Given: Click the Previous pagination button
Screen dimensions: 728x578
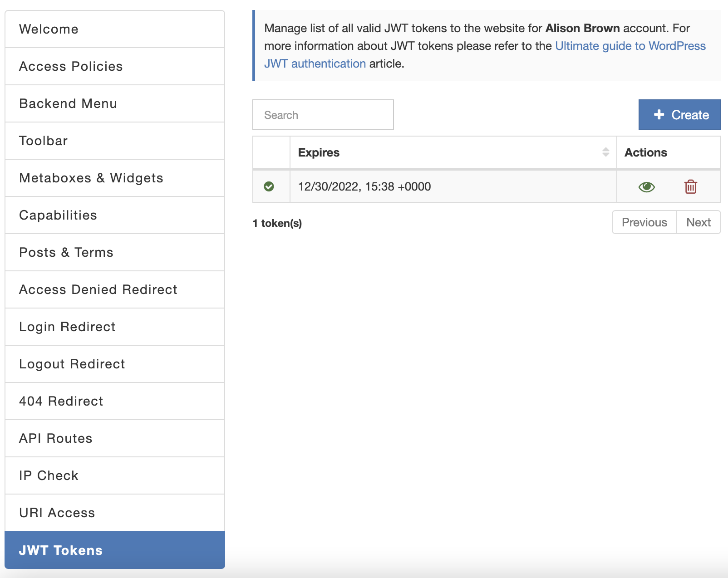Looking at the screenshot, I should point(644,222).
